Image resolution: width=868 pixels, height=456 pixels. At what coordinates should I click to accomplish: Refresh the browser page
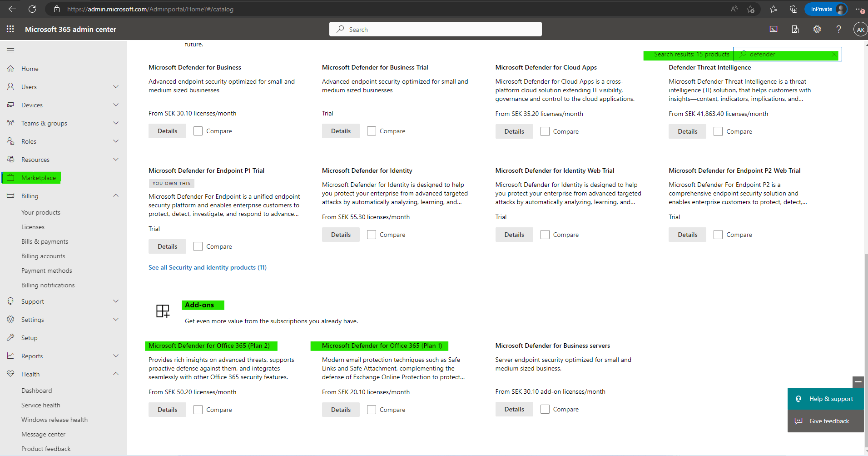tap(32, 9)
